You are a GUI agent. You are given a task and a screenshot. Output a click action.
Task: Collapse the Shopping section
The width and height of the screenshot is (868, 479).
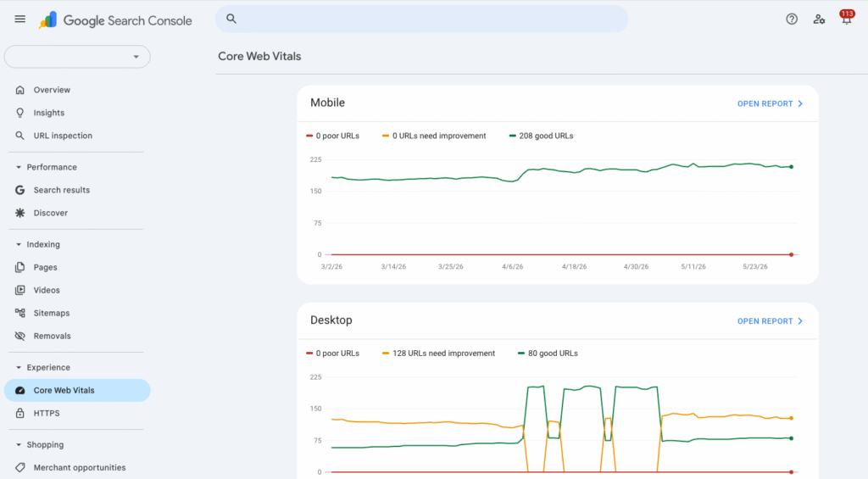tap(19, 445)
